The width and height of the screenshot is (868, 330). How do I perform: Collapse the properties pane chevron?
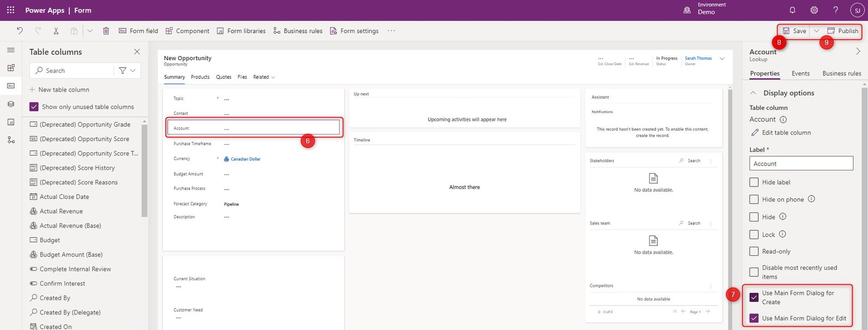point(858,51)
